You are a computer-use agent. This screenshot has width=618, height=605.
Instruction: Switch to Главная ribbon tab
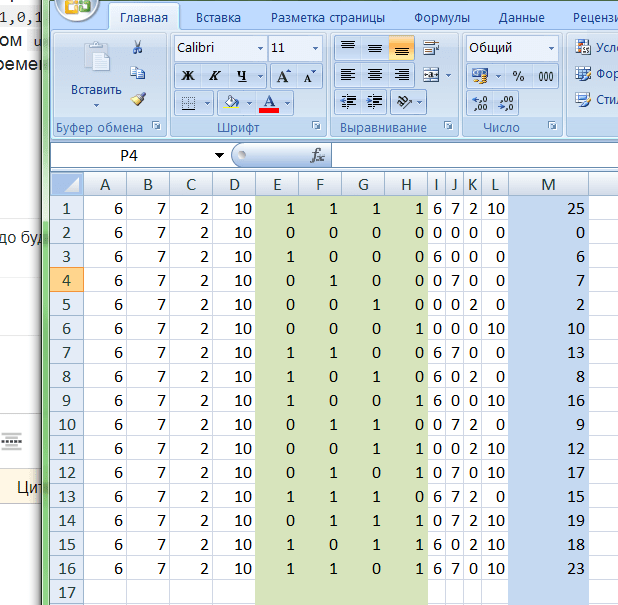(144, 18)
